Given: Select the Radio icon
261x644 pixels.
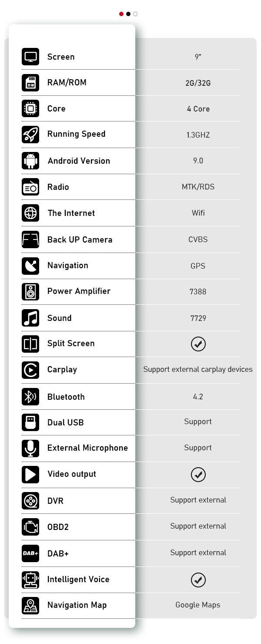Looking at the screenshot, I should pyautogui.click(x=30, y=187).
